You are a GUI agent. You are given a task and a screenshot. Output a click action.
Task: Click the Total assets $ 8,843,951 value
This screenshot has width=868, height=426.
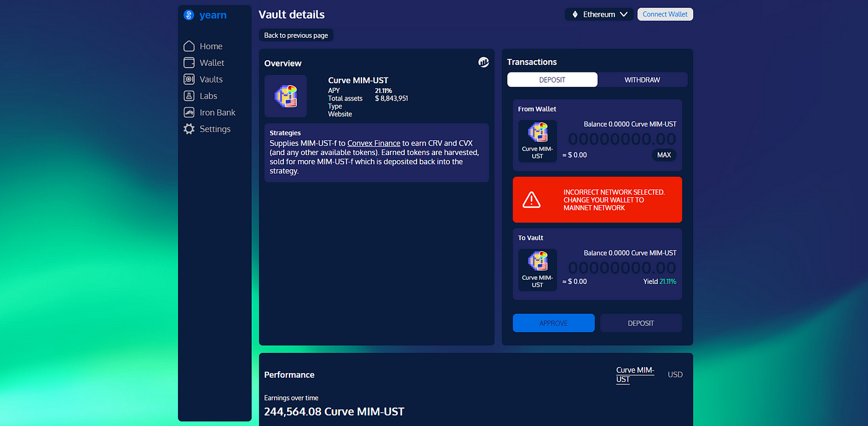point(391,99)
